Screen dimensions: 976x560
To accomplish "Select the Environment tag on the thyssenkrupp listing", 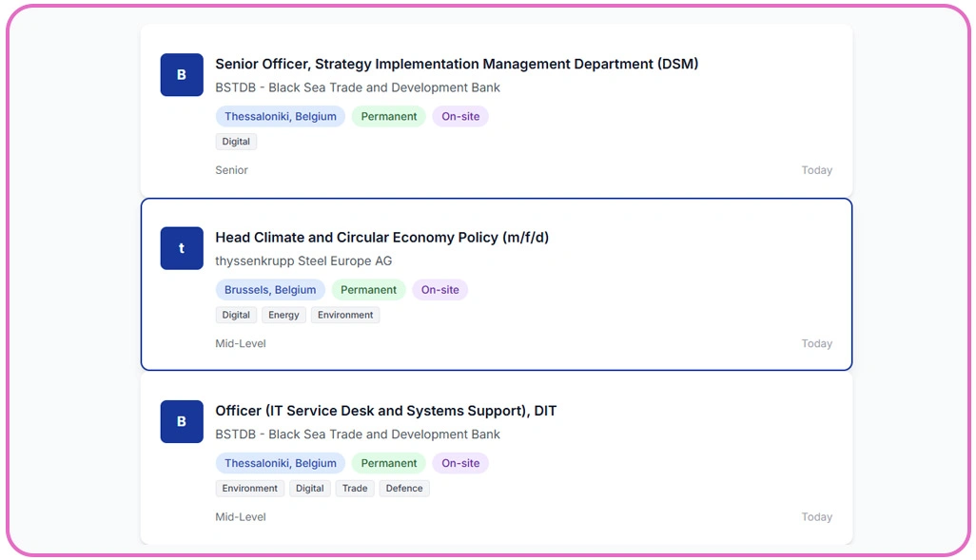I will click(x=344, y=315).
